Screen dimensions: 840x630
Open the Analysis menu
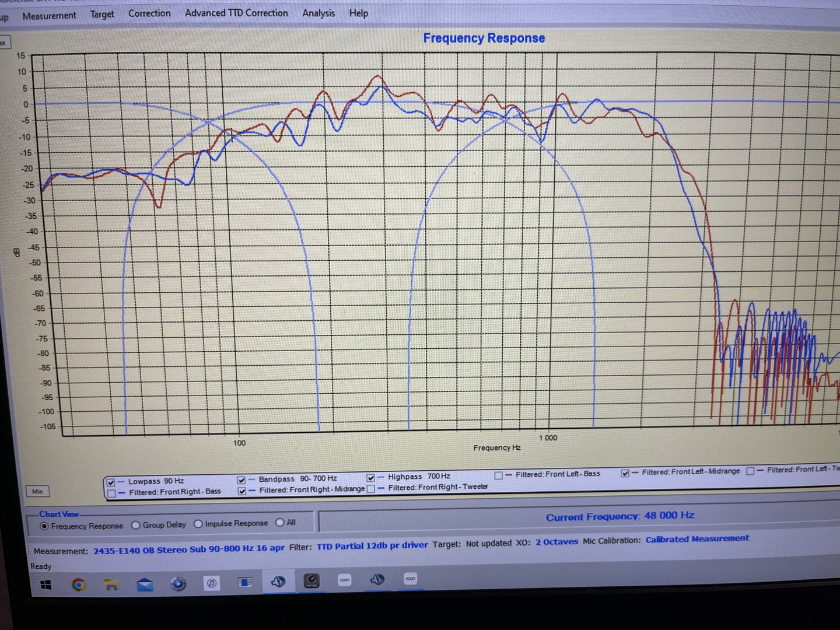pyautogui.click(x=318, y=13)
